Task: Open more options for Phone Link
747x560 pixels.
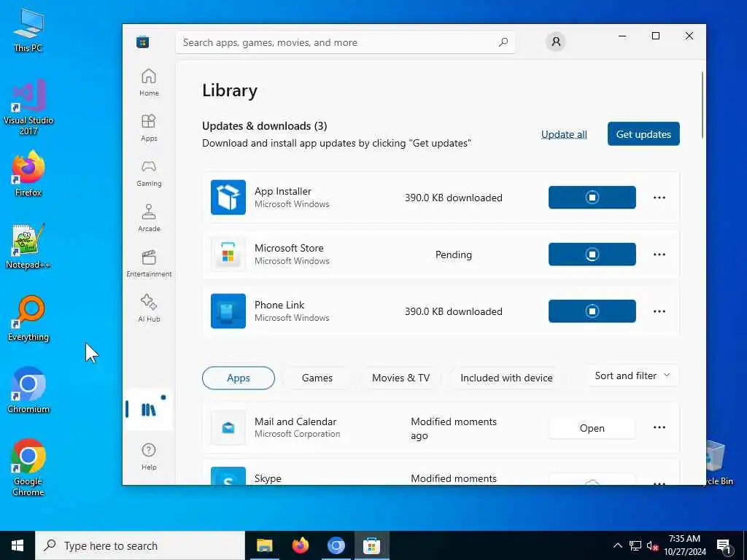Action: point(659,311)
